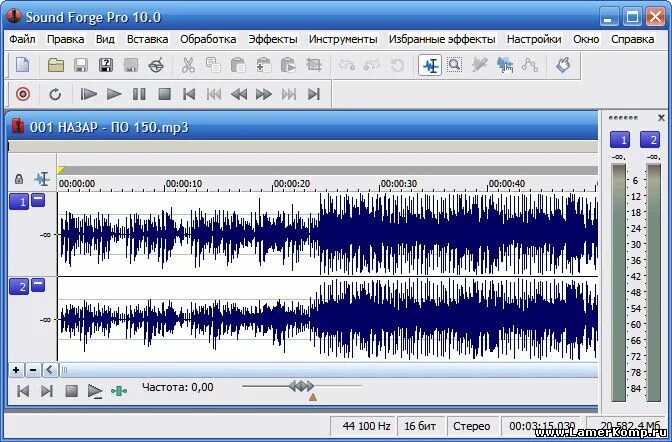This screenshot has width=672, height=442.
Task: Click Play in data window transport
Action: [x=95, y=391]
